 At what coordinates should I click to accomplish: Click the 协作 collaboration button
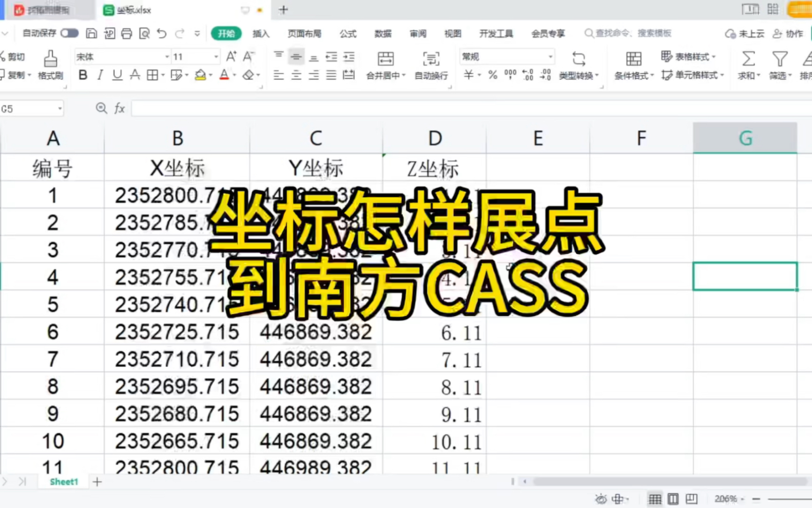click(788, 33)
